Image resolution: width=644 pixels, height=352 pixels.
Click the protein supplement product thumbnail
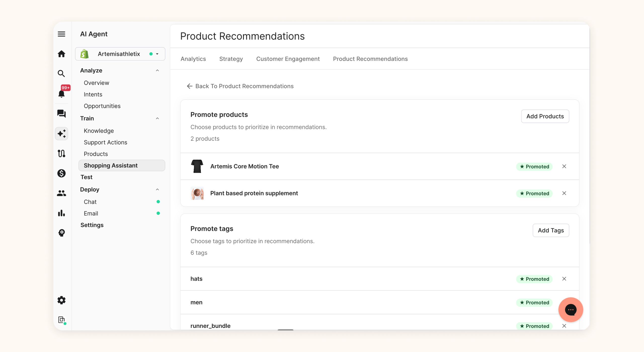click(x=197, y=193)
